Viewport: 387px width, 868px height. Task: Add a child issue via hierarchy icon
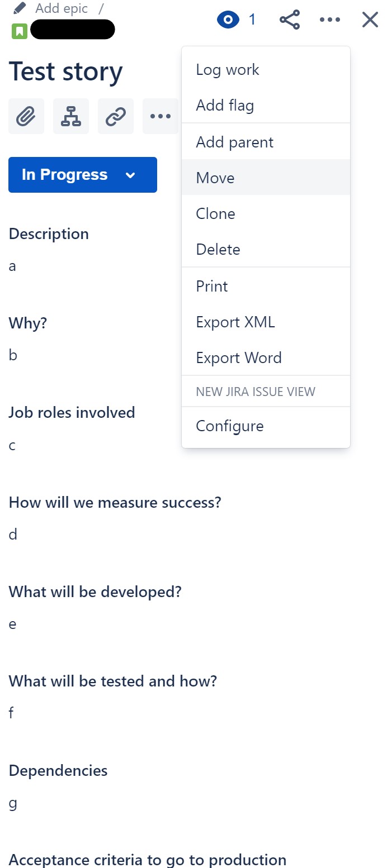pyautogui.click(x=71, y=116)
